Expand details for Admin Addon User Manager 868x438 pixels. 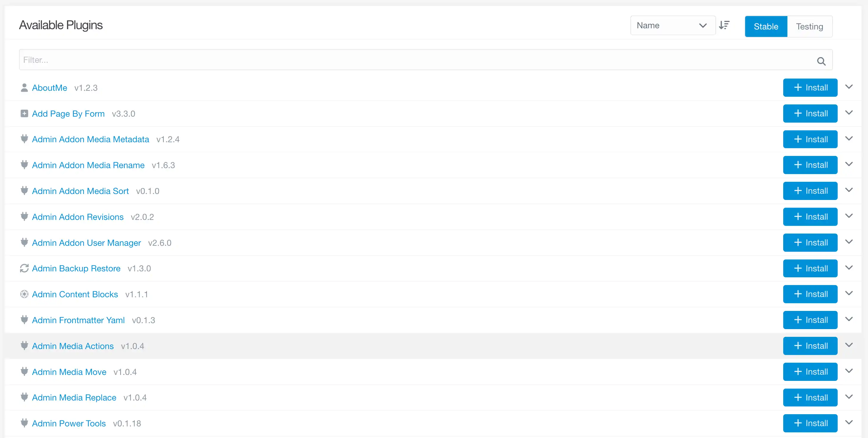coord(849,241)
